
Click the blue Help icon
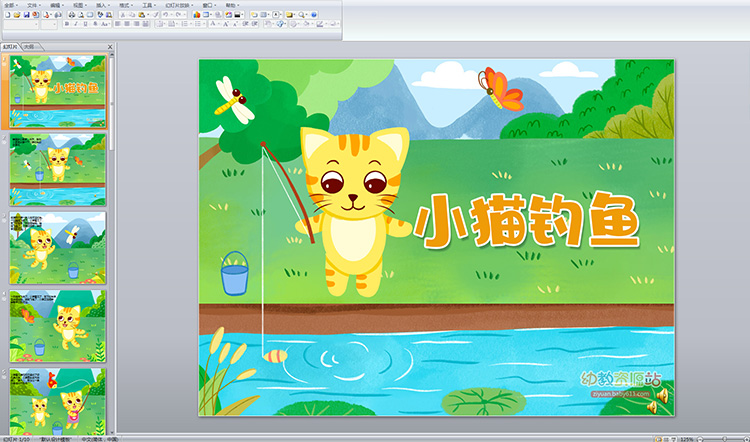(314, 15)
